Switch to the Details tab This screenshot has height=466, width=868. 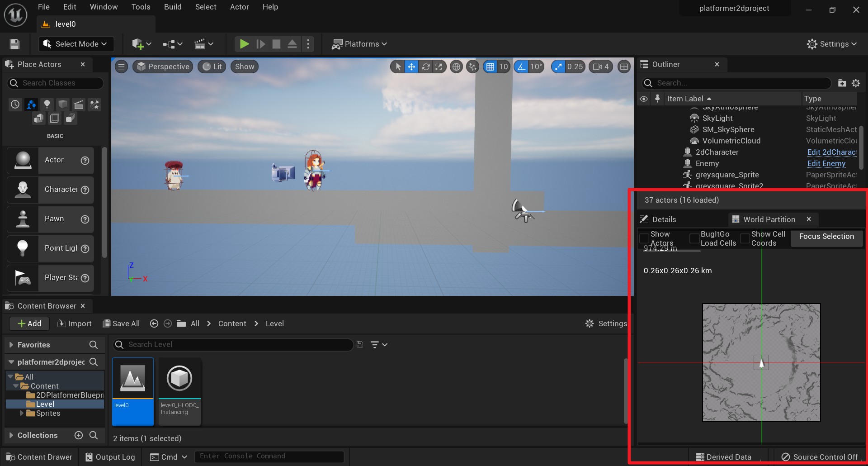(x=664, y=219)
